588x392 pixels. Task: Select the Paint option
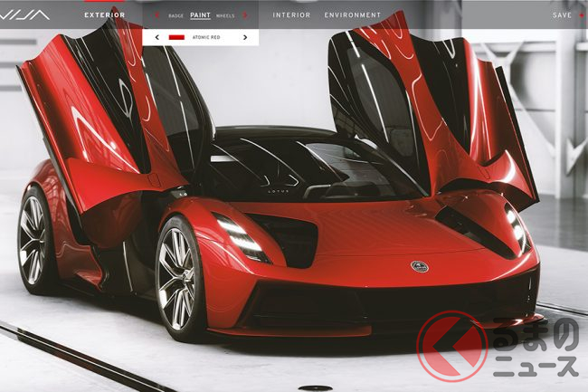point(201,15)
